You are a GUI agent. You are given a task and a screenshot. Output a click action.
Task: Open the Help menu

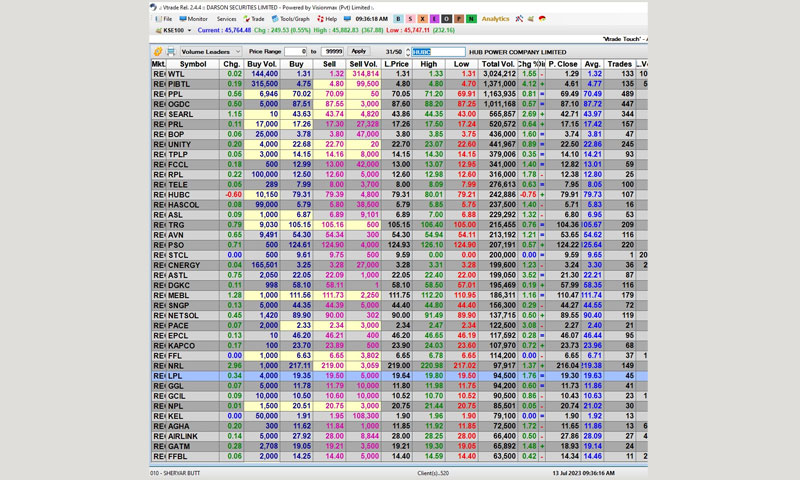(327, 19)
